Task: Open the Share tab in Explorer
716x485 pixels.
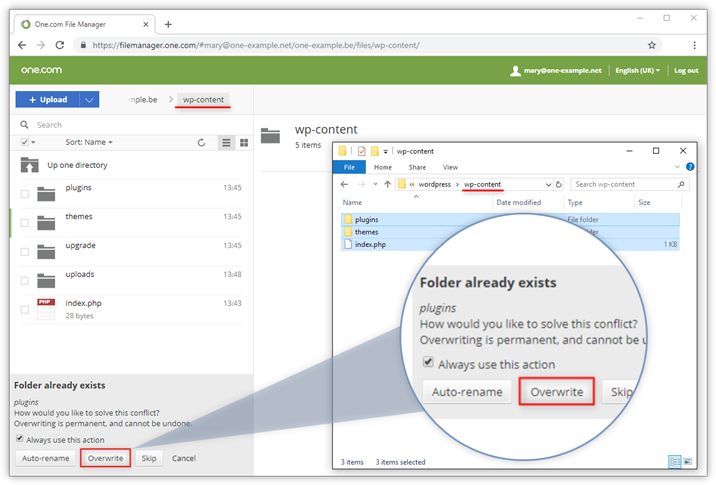Action: [x=417, y=167]
